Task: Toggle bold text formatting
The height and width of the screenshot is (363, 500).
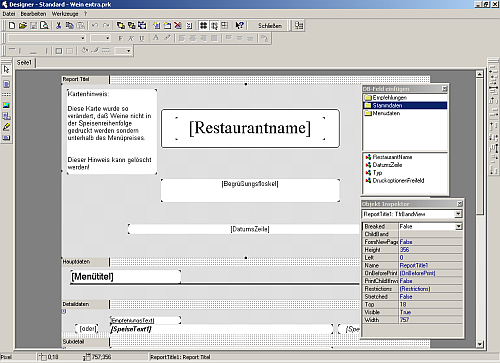Action: click(x=120, y=38)
